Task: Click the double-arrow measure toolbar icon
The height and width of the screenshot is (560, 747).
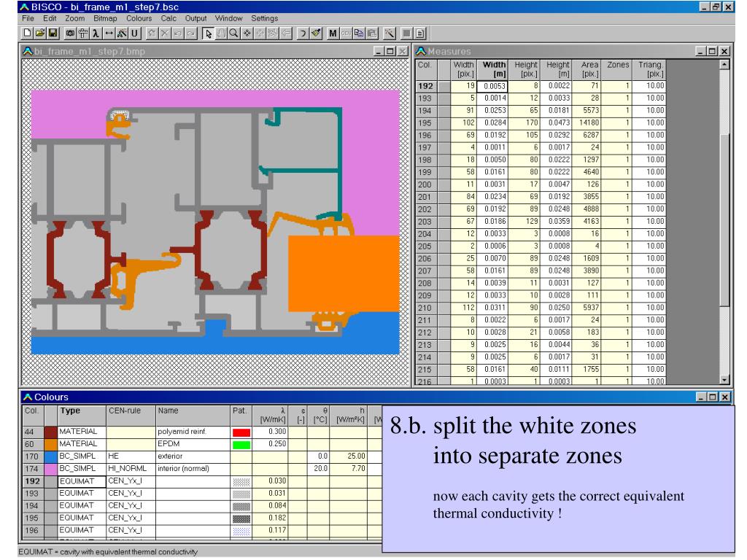Action: [x=109, y=33]
